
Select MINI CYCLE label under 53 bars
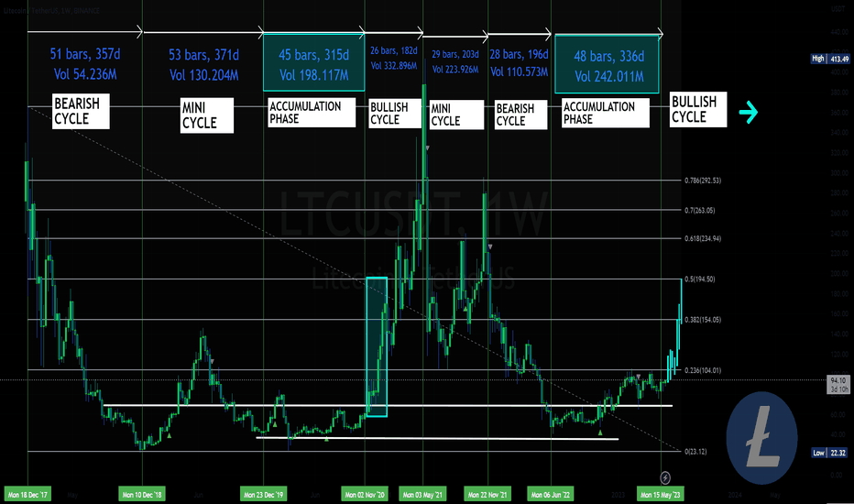click(207, 115)
